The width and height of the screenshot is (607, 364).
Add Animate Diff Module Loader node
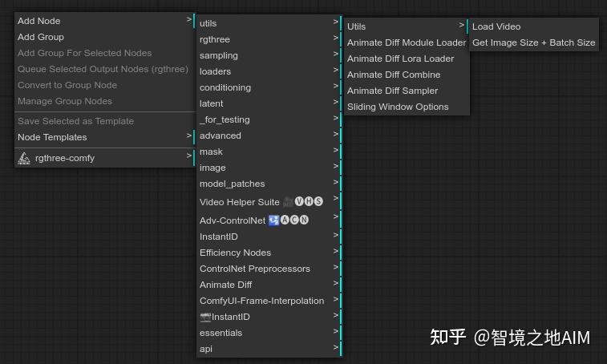[407, 42]
